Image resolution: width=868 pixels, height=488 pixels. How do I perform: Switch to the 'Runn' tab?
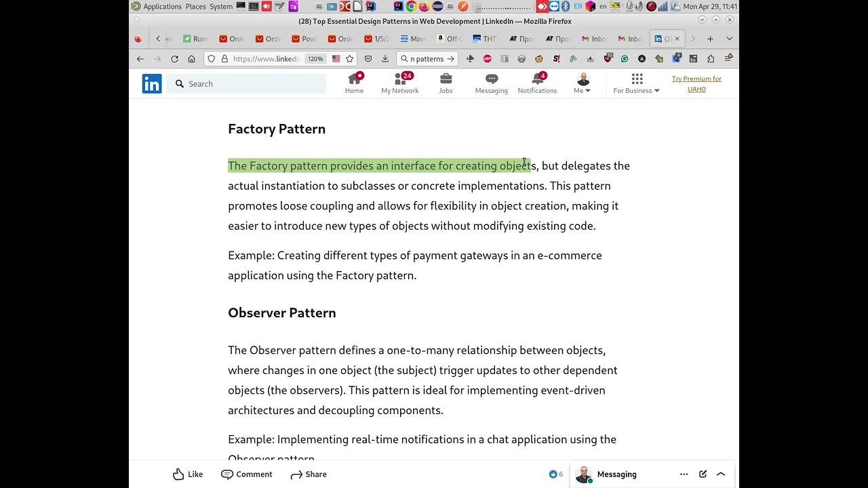tap(196, 39)
